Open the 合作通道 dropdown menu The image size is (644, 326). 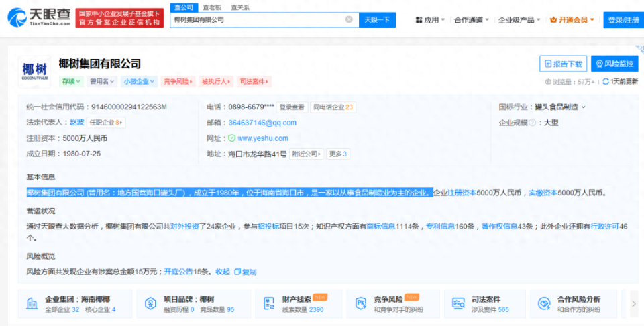pos(472,19)
